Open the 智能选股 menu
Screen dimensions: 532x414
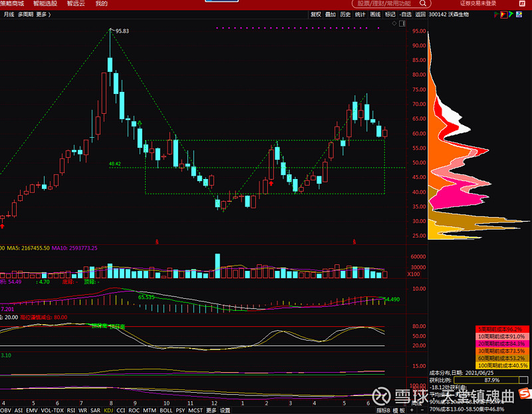[45, 3]
